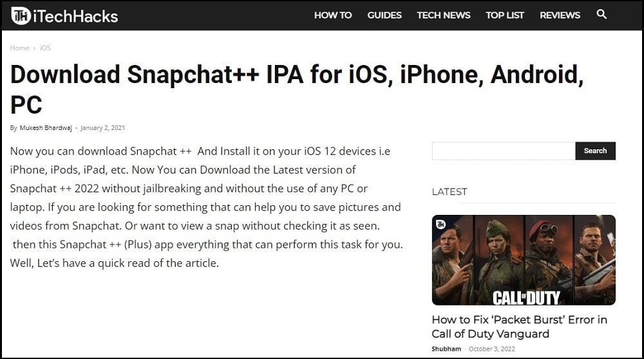644x359 pixels.
Task: Click the sidebar search text field
Action: 504,151
